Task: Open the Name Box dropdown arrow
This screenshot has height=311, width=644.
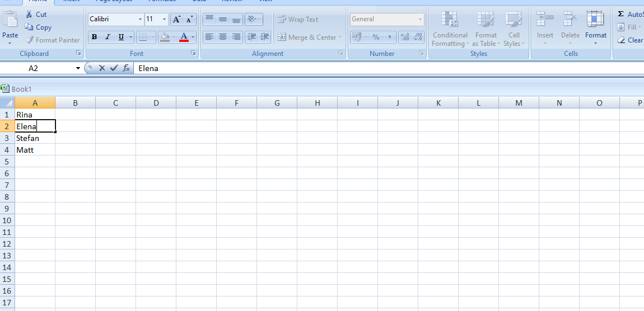Action: point(78,68)
